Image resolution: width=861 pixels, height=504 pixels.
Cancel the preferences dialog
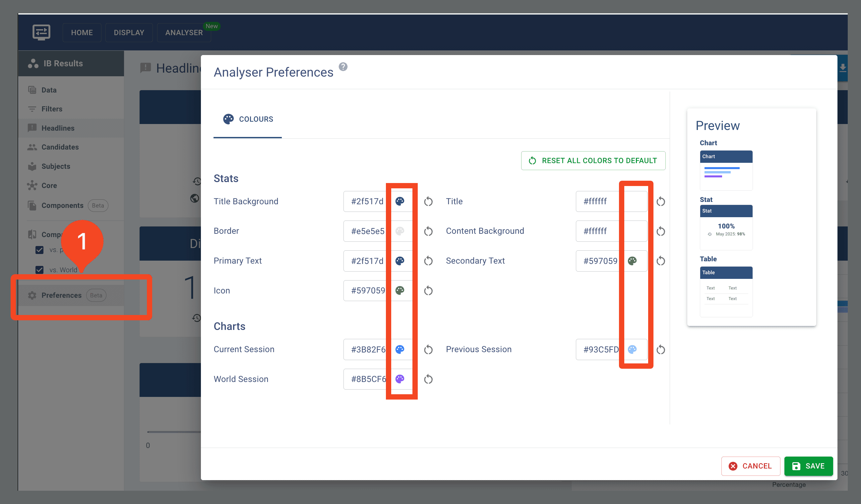[x=751, y=466]
